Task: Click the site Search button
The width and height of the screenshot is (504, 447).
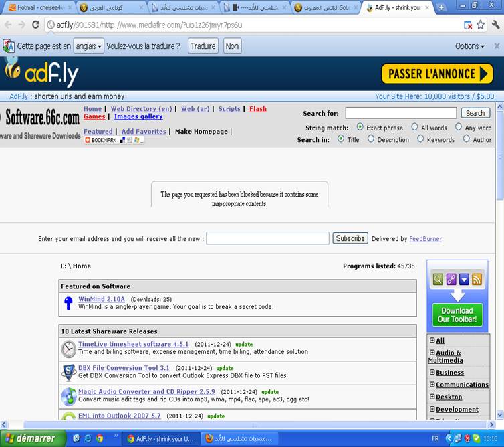Action: (475, 113)
